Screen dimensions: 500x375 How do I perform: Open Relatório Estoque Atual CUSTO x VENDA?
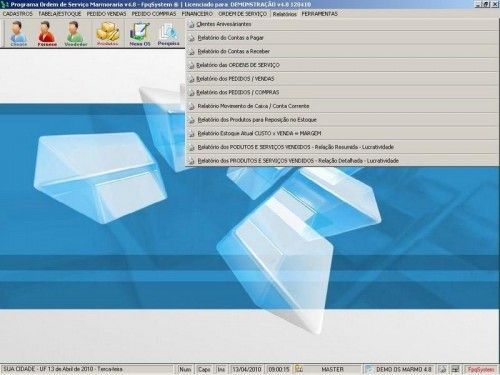342,133
